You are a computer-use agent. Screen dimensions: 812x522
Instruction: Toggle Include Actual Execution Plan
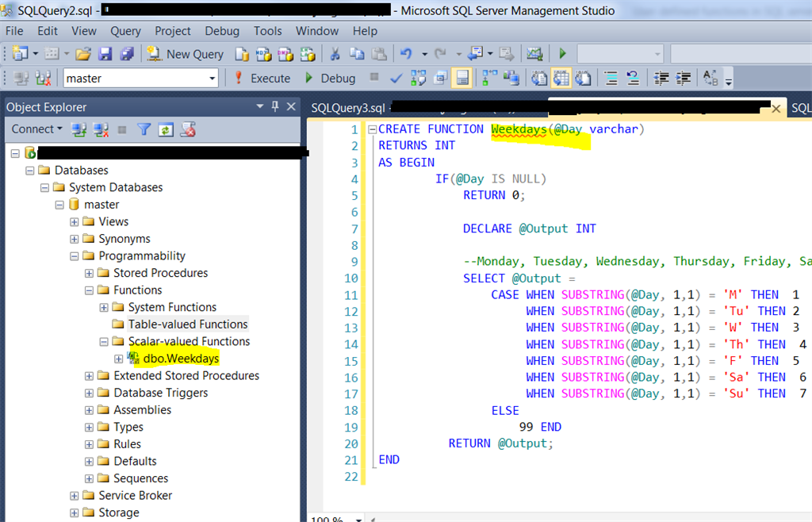(487, 77)
